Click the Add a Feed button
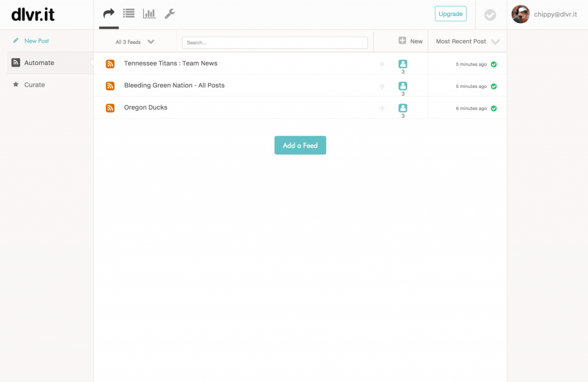This screenshot has width=588, height=382. point(300,145)
